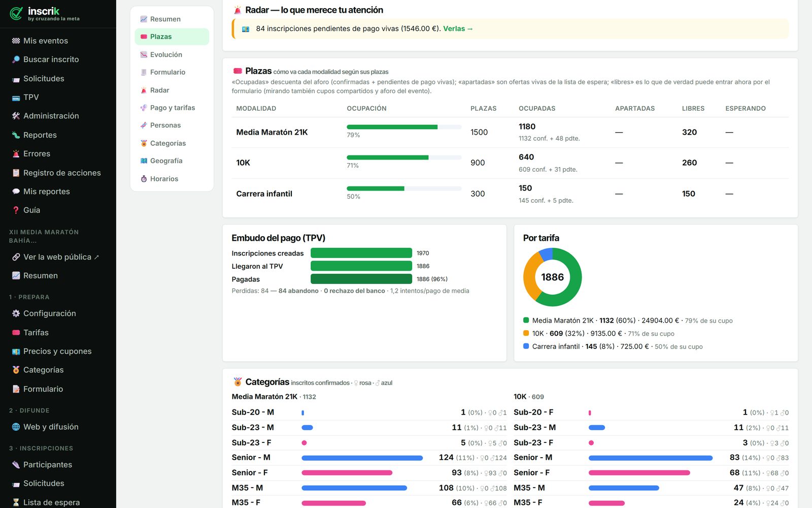
Task: Click Tarifas ticket icon in sidebar
Action: coord(16,333)
